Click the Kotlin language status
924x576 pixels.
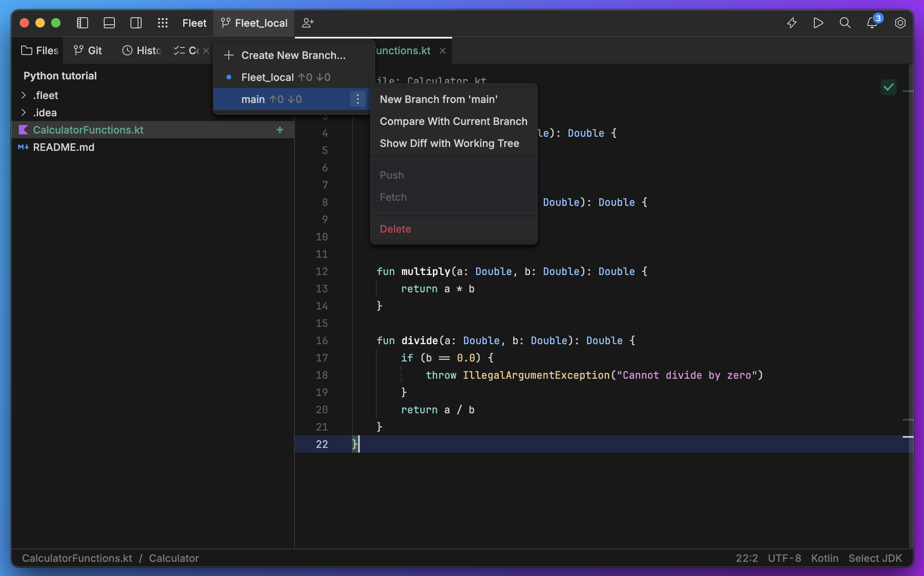(825, 558)
